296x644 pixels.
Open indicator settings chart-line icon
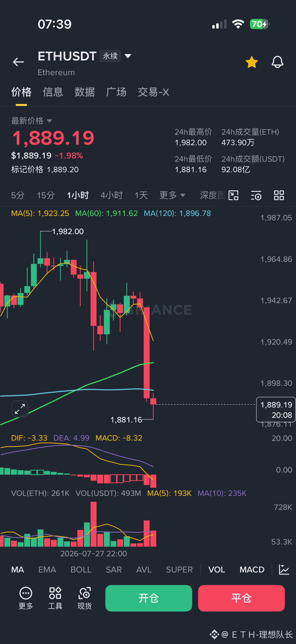coord(284,570)
